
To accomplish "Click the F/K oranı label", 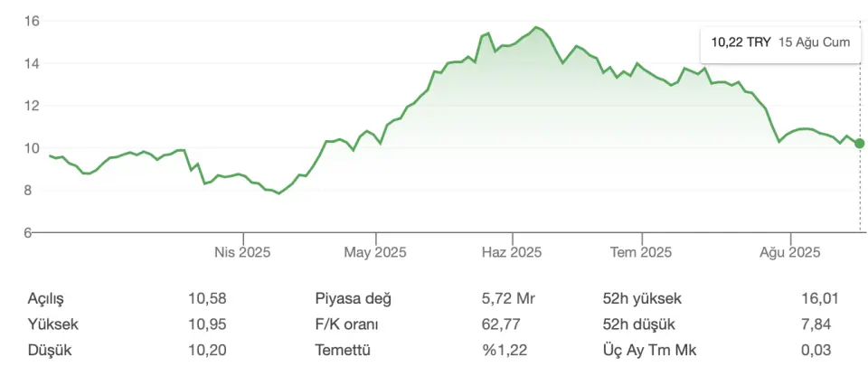I will coord(346,324).
